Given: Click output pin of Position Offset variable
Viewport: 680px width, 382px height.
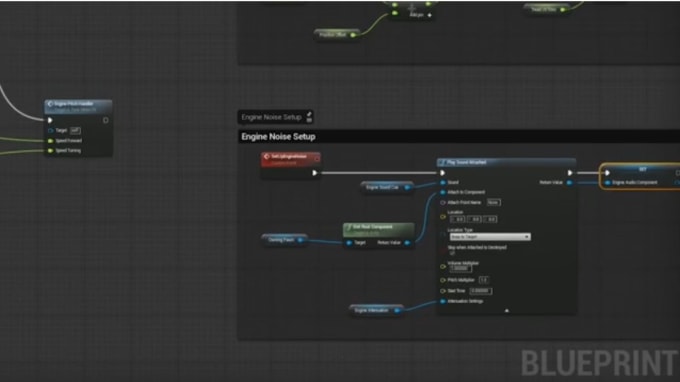Looking at the screenshot, I should (353, 35).
